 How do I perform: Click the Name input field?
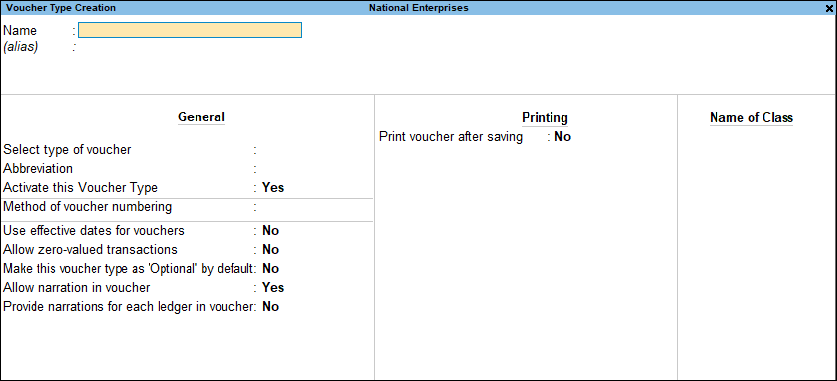pyautogui.click(x=190, y=30)
